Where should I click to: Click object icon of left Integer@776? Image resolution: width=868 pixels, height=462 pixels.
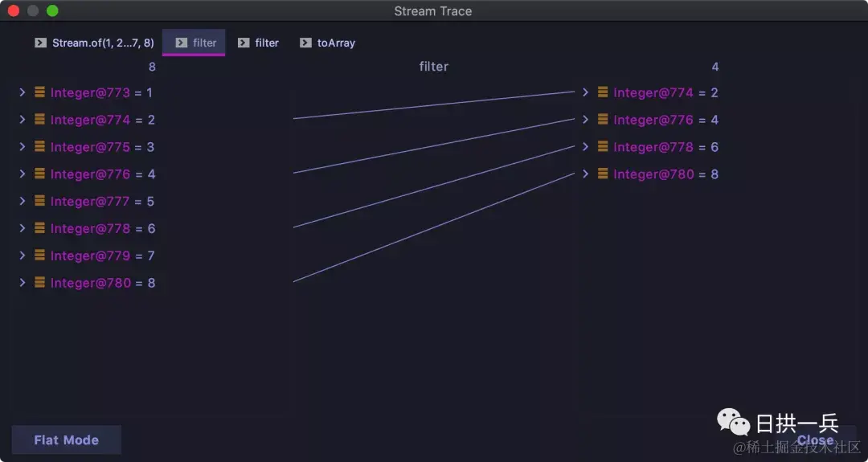coord(40,174)
